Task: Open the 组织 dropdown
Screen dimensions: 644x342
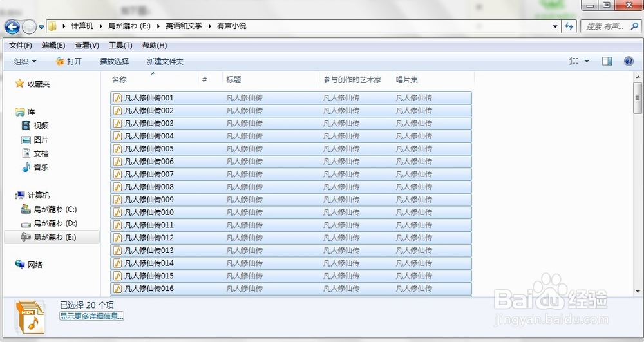Action: [25, 62]
